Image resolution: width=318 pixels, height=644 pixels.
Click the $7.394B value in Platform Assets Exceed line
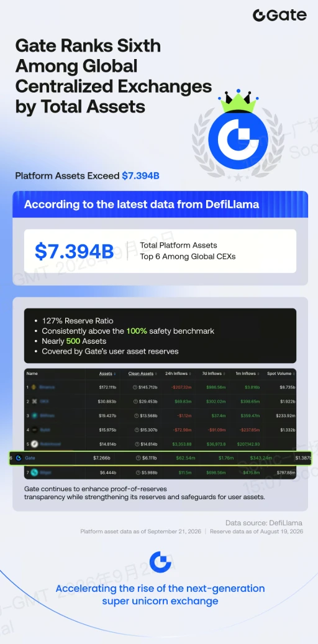(141, 176)
